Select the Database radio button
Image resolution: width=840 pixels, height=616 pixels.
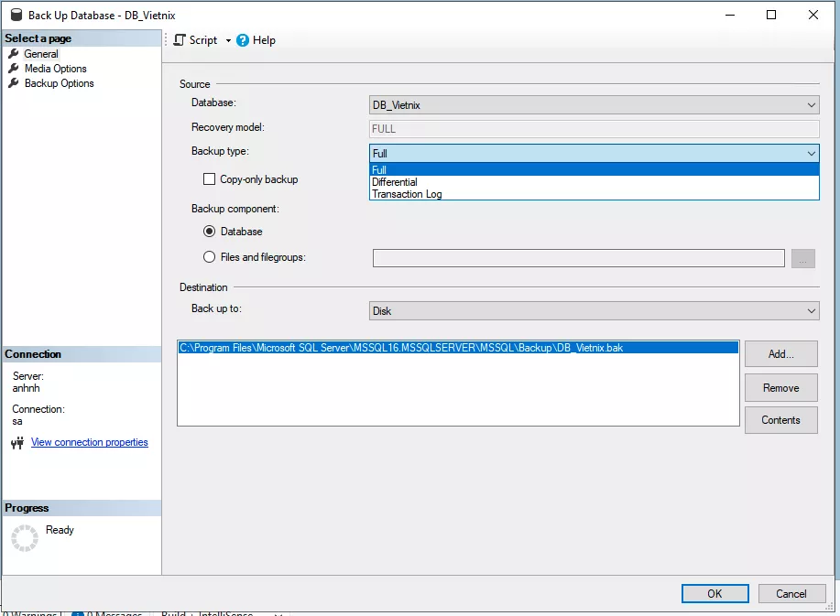(210, 232)
